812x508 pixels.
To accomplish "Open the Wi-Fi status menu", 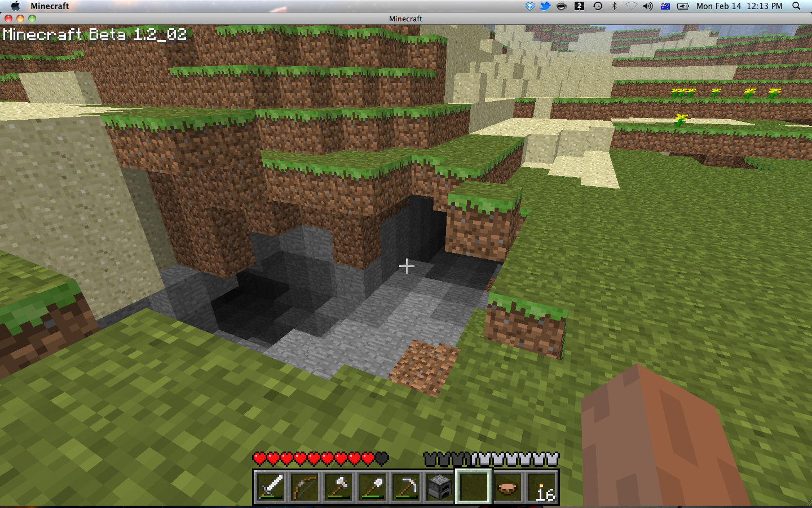I will (x=631, y=6).
